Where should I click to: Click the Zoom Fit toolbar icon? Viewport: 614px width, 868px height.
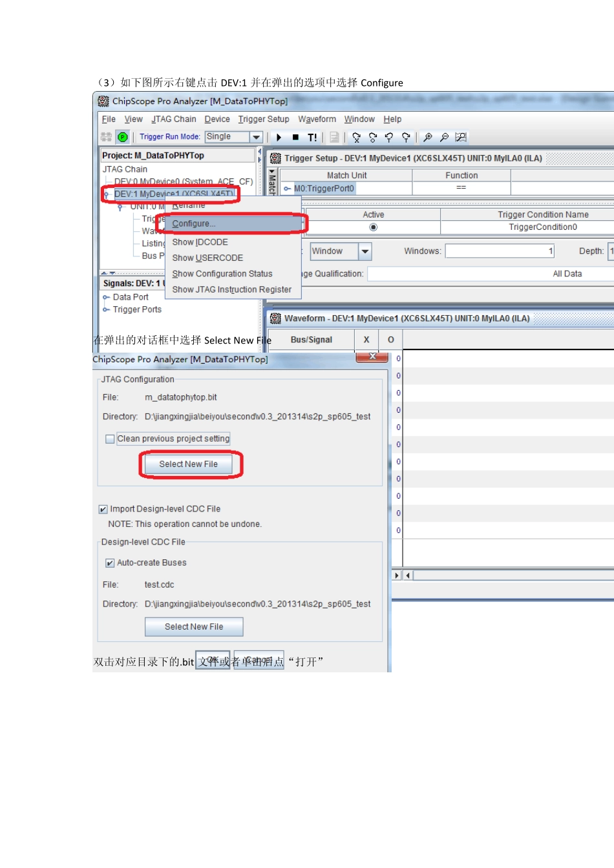coord(461,138)
